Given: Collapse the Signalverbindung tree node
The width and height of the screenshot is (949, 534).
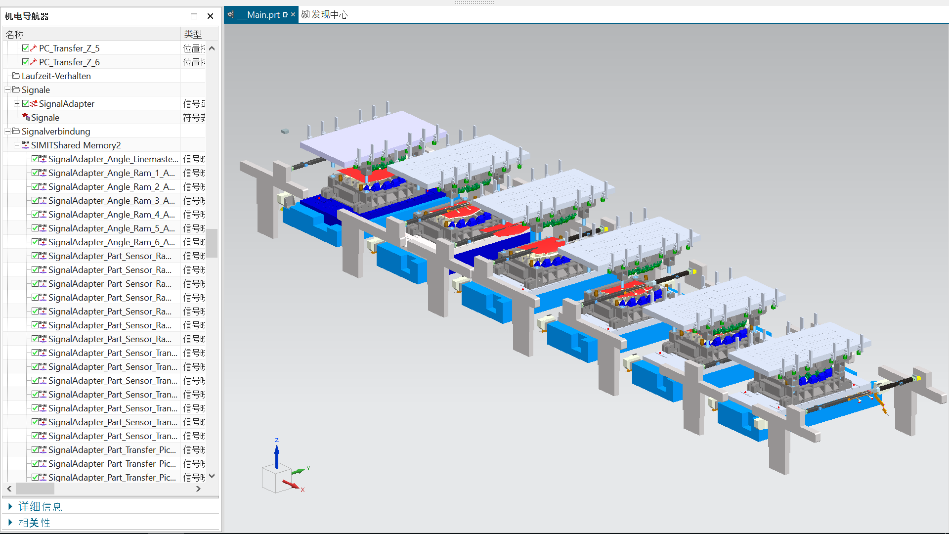Looking at the screenshot, I should 6,131.
